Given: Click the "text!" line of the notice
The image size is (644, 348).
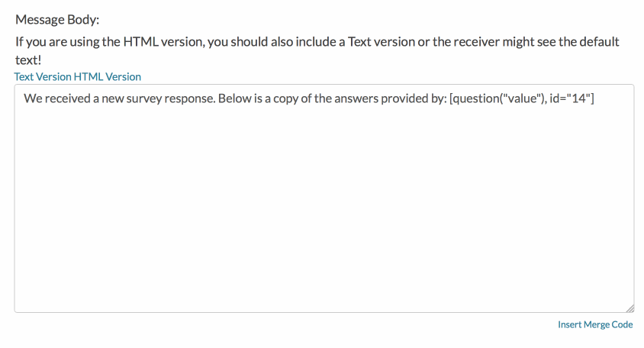Looking at the screenshot, I should (x=28, y=59).
